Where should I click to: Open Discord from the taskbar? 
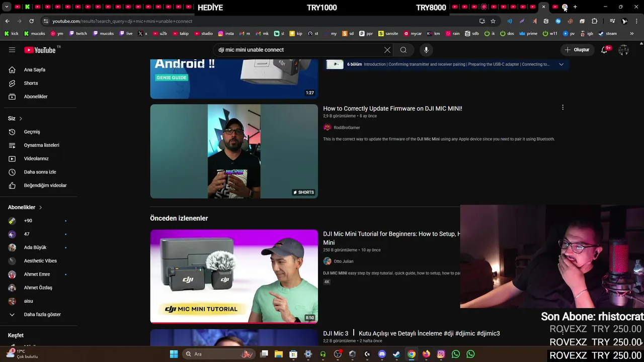pyautogui.click(x=382, y=354)
